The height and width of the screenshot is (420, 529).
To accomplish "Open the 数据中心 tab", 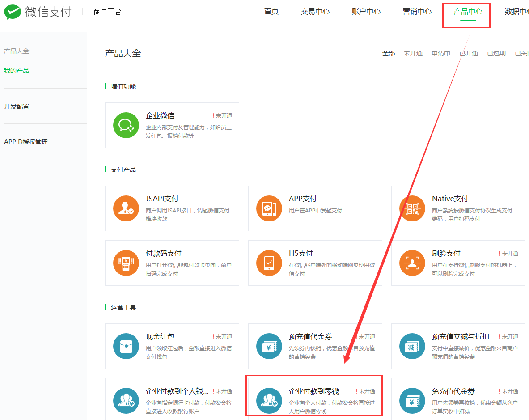I will click(516, 12).
